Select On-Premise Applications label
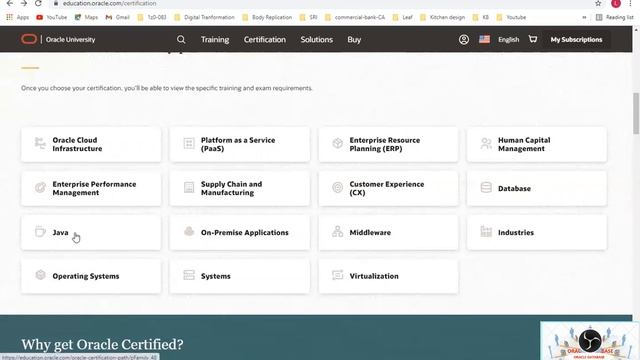 click(x=244, y=232)
